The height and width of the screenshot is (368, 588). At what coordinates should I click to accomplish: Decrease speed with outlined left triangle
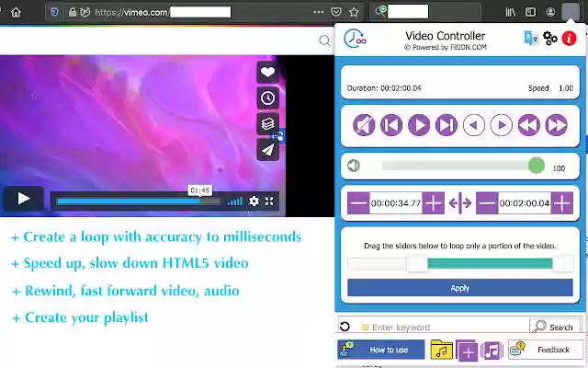[x=474, y=125]
